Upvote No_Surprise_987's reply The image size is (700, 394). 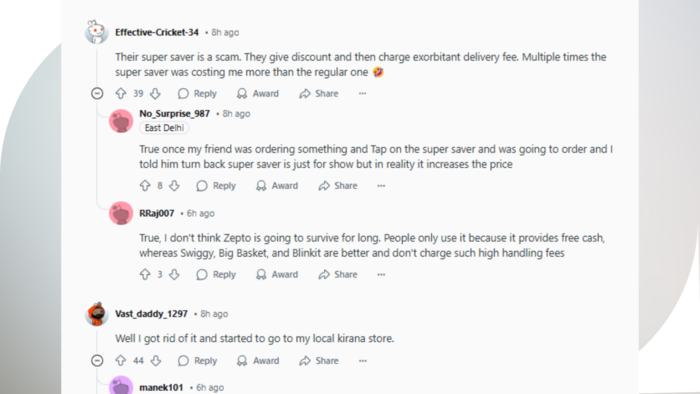(145, 186)
